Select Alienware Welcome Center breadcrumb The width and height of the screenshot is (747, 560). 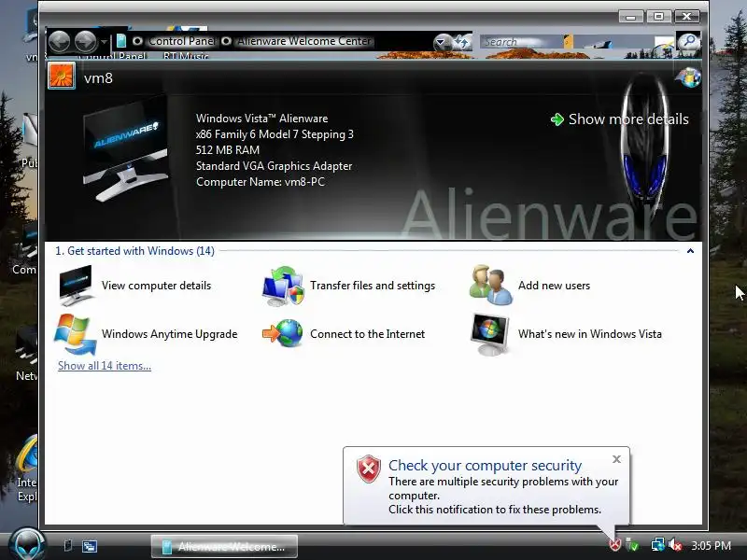[x=304, y=41]
